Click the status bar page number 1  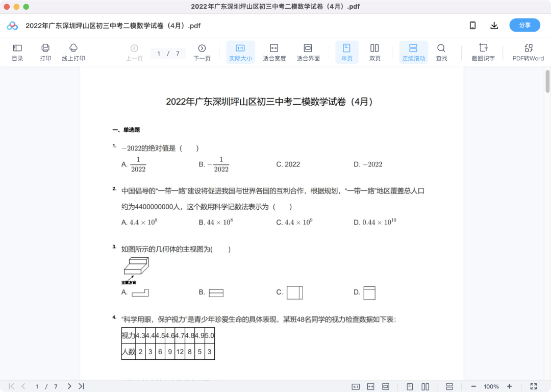pyautogui.click(x=37, y=387)
